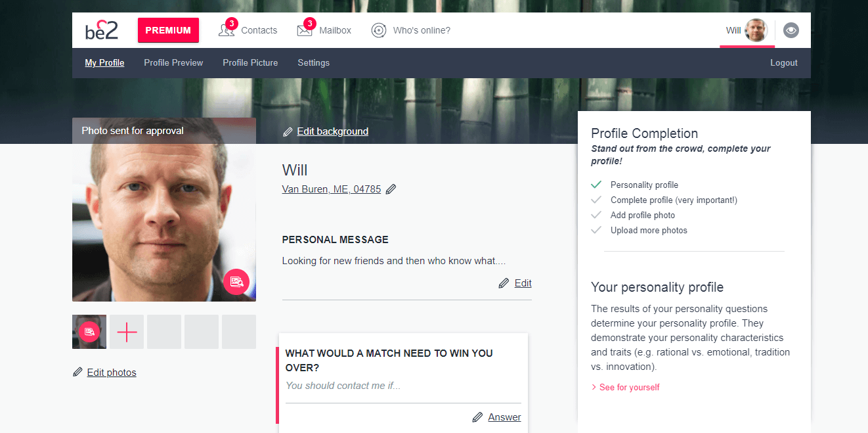The height and width of the screenshot is (433, 868).
Task: Click the pencil icon beside Edit photos
Action: [77, 373]
